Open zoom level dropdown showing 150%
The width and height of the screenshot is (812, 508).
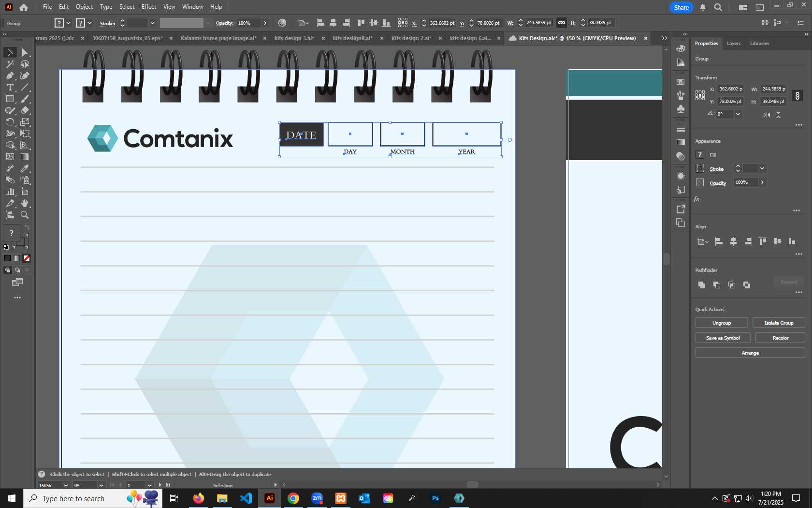(66, 485)
